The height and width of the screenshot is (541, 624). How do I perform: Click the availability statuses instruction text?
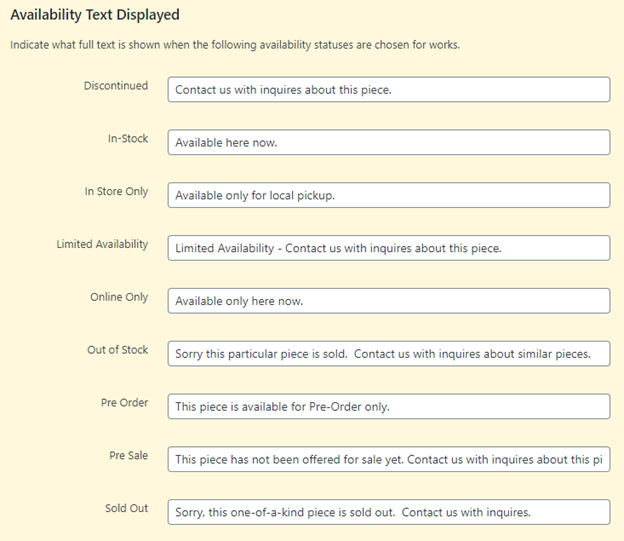[x=235, y=45]
